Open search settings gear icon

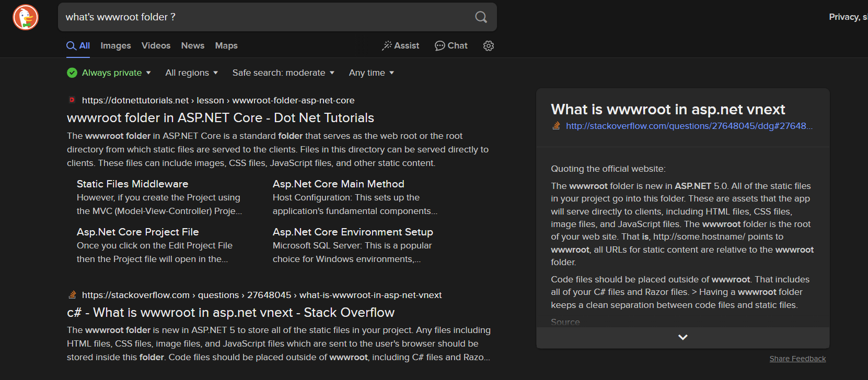click(489, 46)
